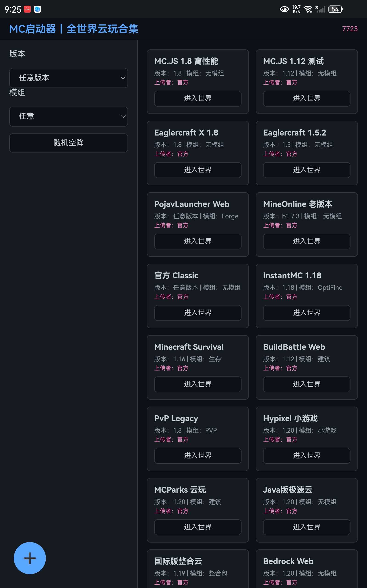Tap the Huawei AppGallery status bar icon
This screenshot has height=588, width=367.
(x=27, y=9)
